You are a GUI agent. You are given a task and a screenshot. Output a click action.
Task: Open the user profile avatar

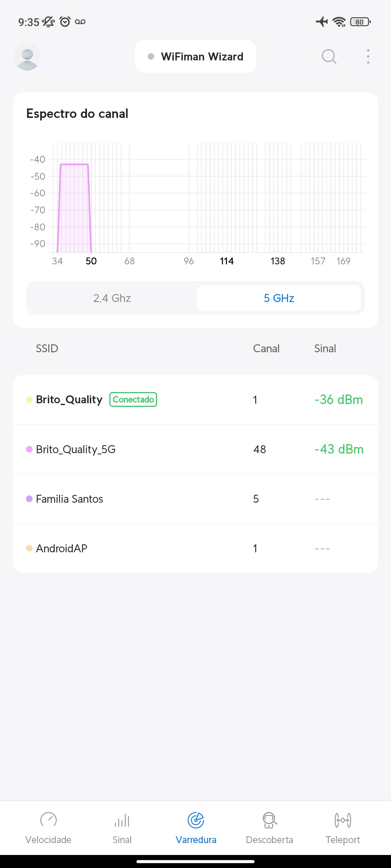pyautogui.click(x=27, y=57)
